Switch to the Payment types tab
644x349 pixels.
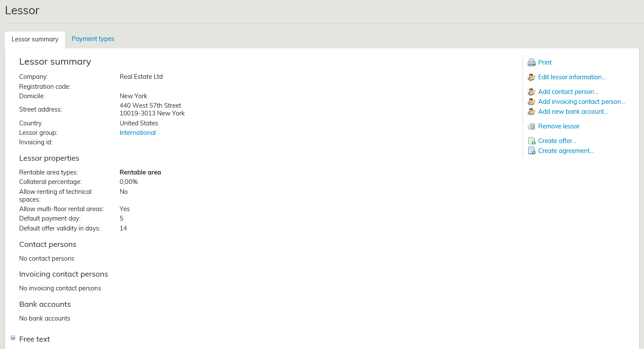click(x=93, y=39)
